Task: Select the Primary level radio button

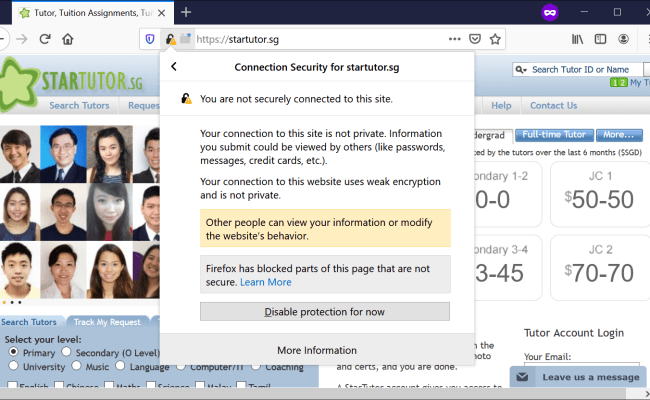Action: coord(14,352)
